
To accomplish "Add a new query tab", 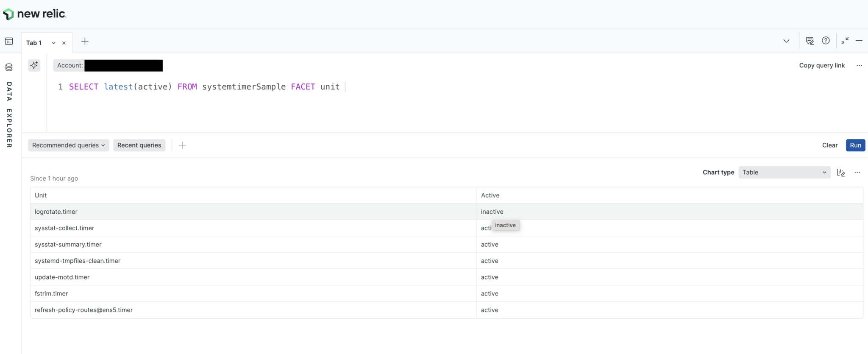I will (x=85, y=42).
